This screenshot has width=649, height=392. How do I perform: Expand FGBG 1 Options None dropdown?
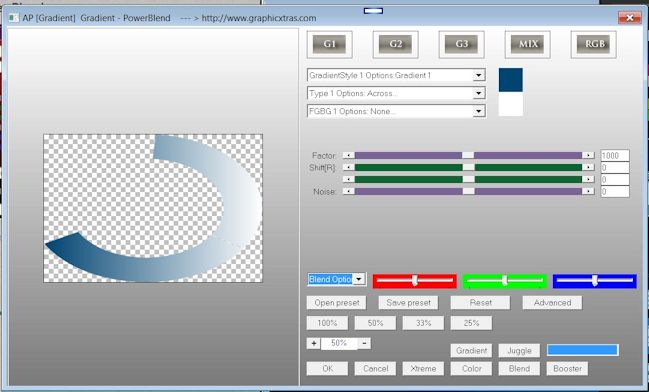click(479, 111)
